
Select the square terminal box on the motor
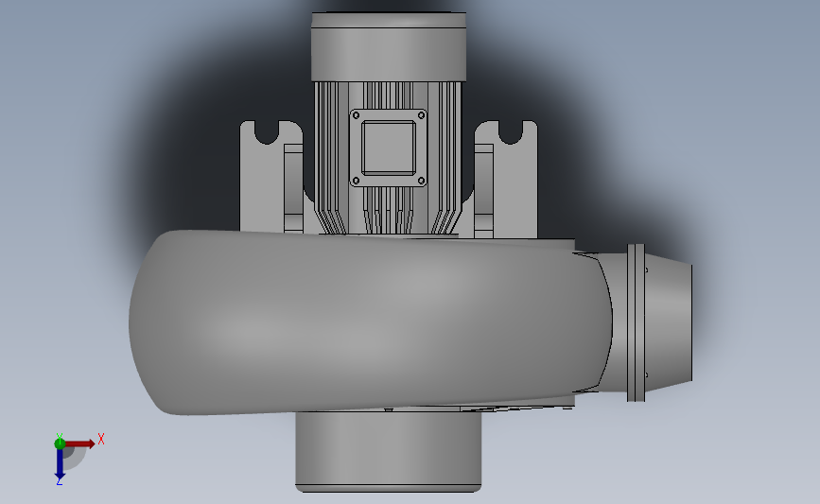tap(388, 148)
